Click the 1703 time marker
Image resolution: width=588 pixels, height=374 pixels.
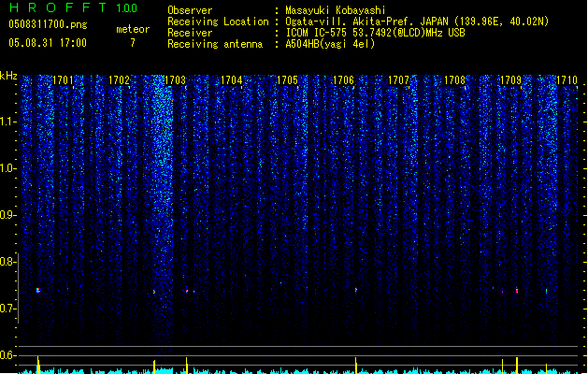click(x=175, y=79)
